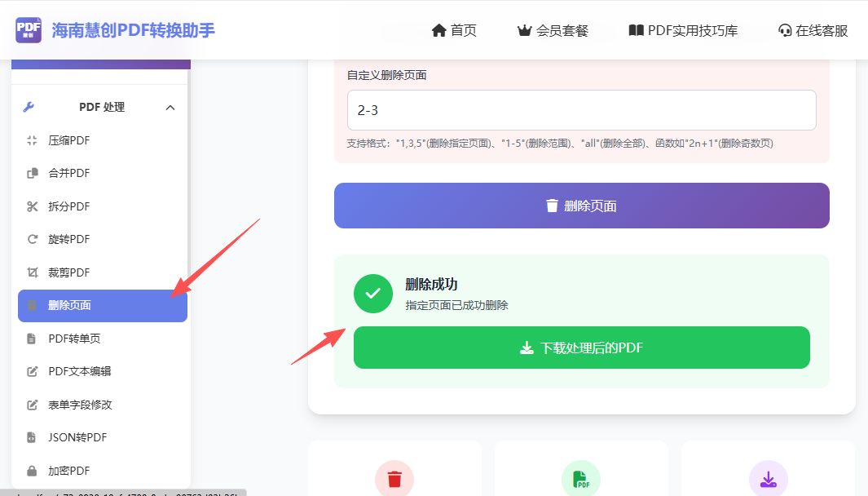Screen dimensions: 868x496
Task: Click the 删除成功 heading text
Action: point(431,284)
